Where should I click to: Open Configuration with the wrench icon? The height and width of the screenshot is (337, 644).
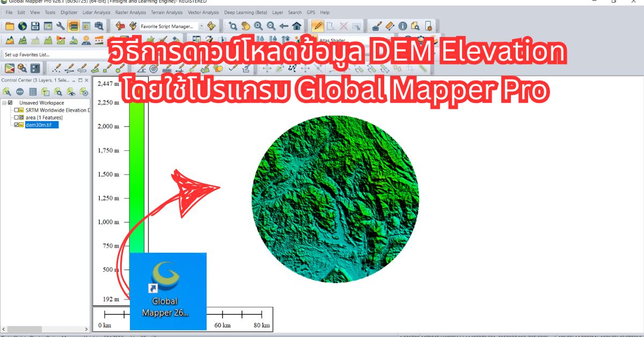pyautogui.click(x=61, y=26)
